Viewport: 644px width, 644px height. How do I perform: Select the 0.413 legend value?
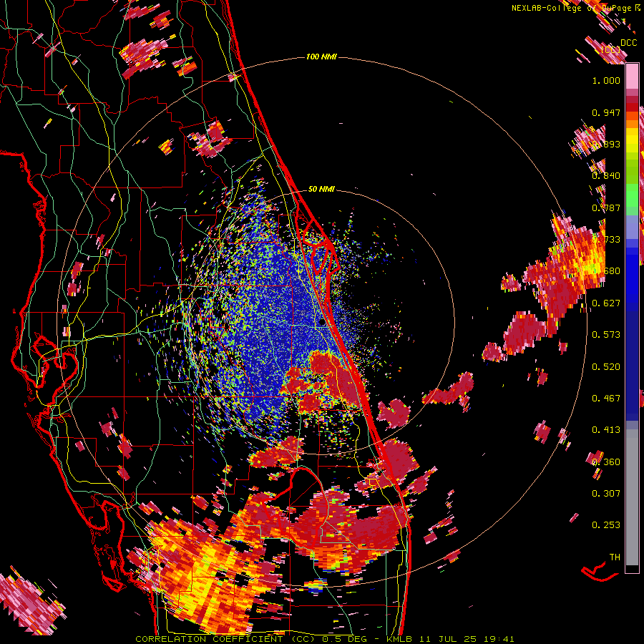(x=606, y=429)
